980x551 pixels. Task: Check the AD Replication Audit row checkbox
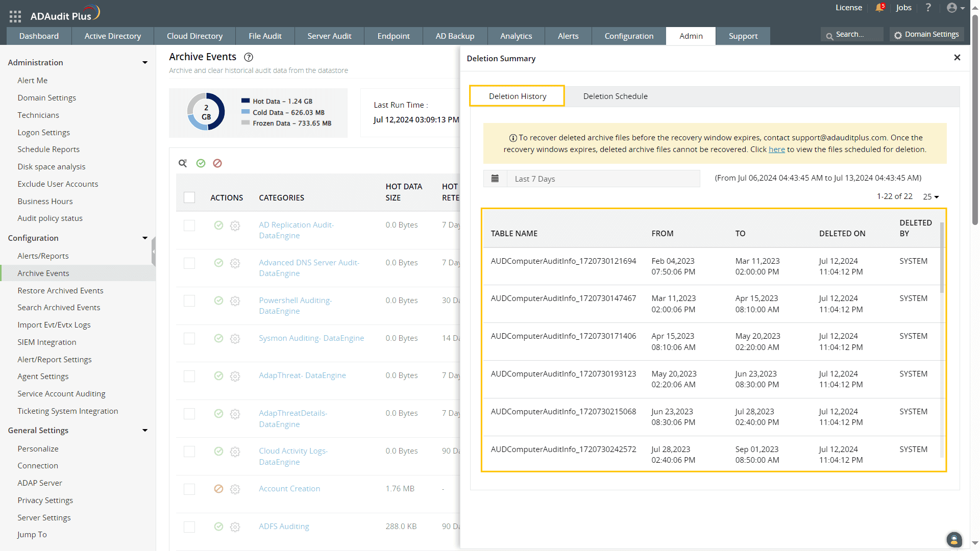189,226
